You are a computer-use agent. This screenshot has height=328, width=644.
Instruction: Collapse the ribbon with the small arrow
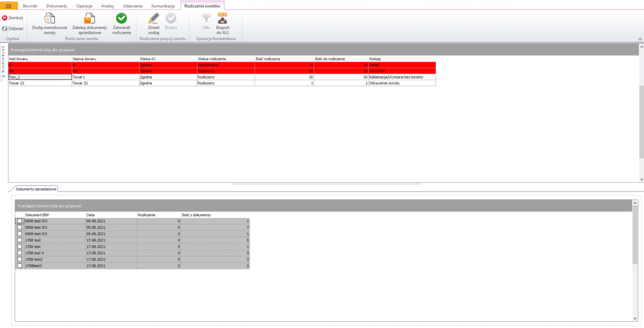[640, 38]
